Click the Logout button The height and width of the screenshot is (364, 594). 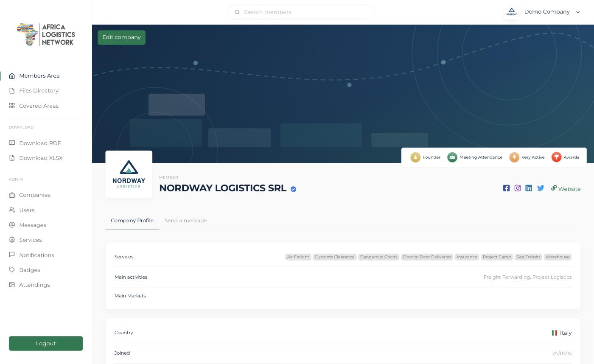[46, 343]
